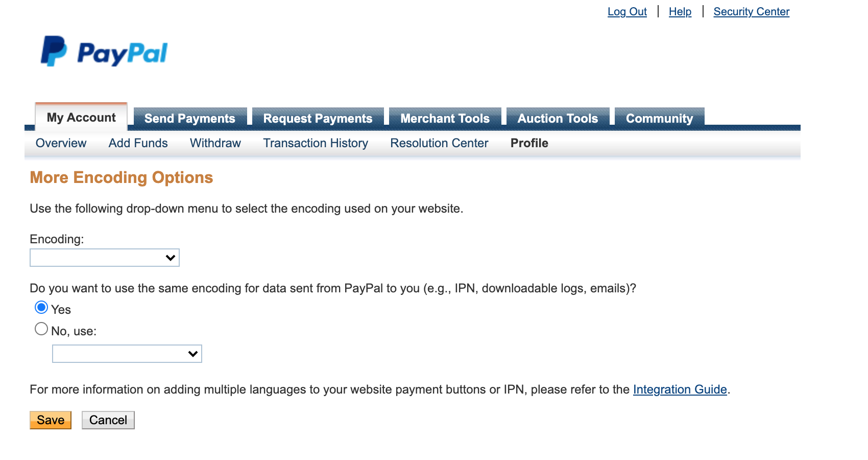
Task: Open the Integration Guide link
Action: click(680, 389)
